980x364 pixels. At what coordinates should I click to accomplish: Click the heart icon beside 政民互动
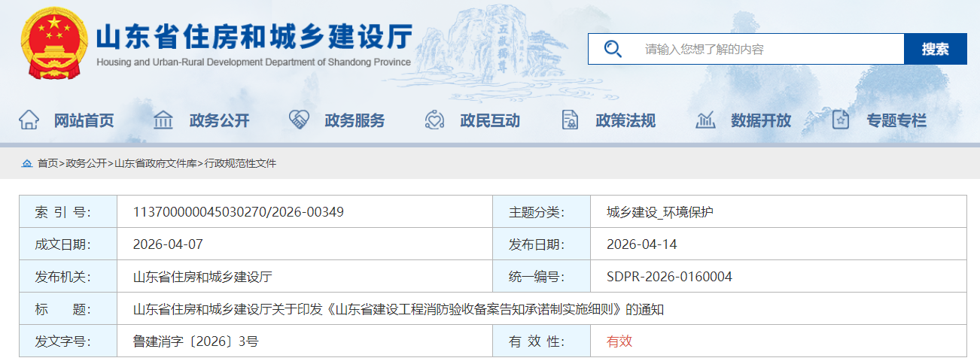pyautogui.click(x=434, y=120)
